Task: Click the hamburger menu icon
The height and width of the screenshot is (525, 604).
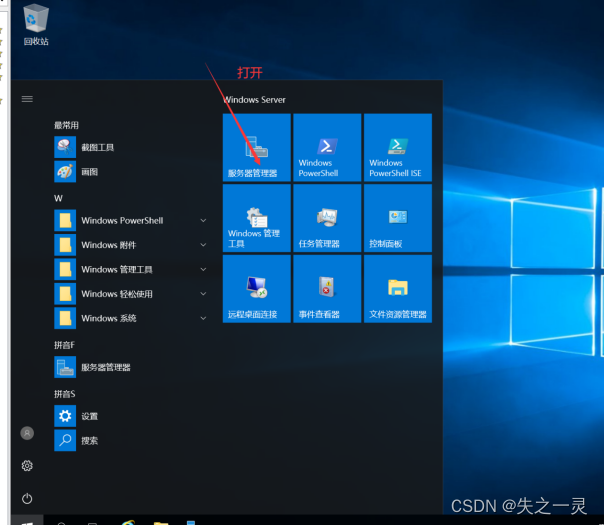Action: point(27,99)
